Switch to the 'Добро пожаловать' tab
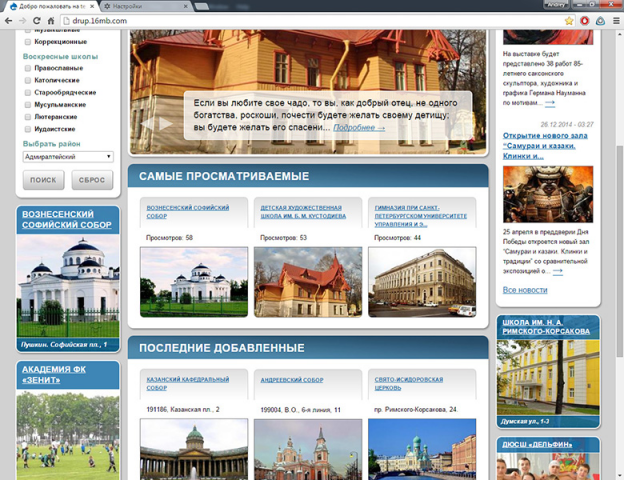The width and height of the screenshot is (624, 480). [x=53, y=6]
